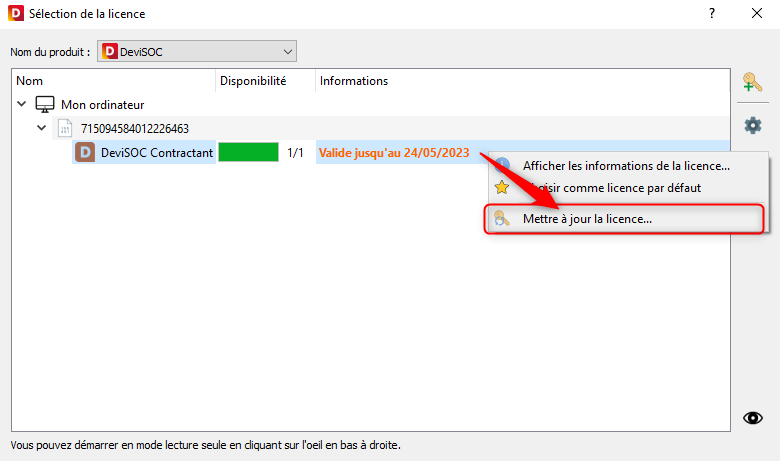Start read-only mode via eye icon
This screenshot has height=461, width=780.
[x=753, y=418]
